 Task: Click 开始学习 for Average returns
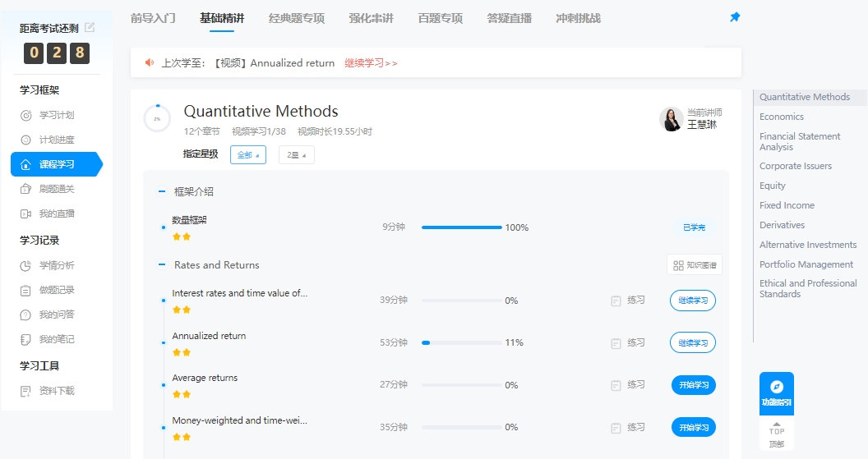693,385
